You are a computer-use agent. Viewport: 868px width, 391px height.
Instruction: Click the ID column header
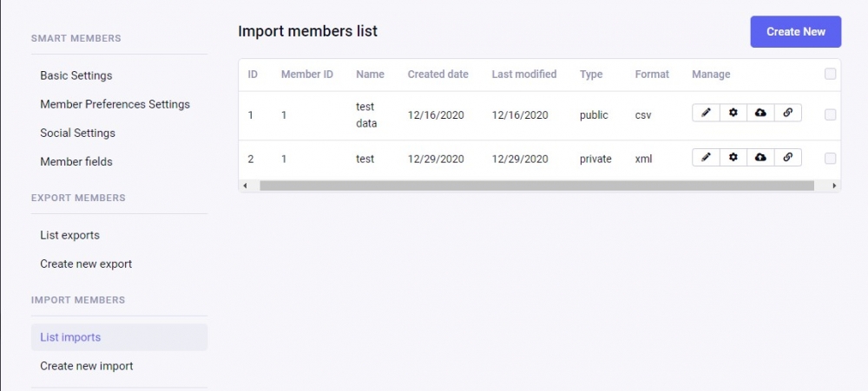click(x=253, y=74)
